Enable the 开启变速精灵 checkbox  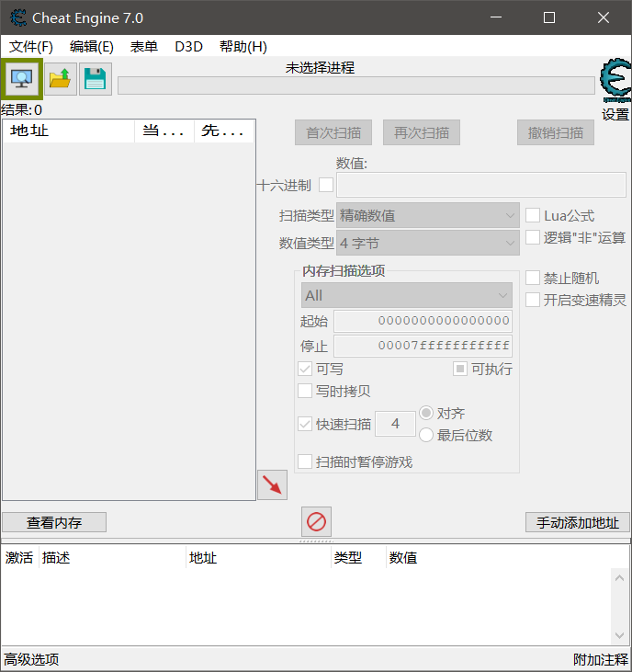pyautogui.click(x=533, y=300)
